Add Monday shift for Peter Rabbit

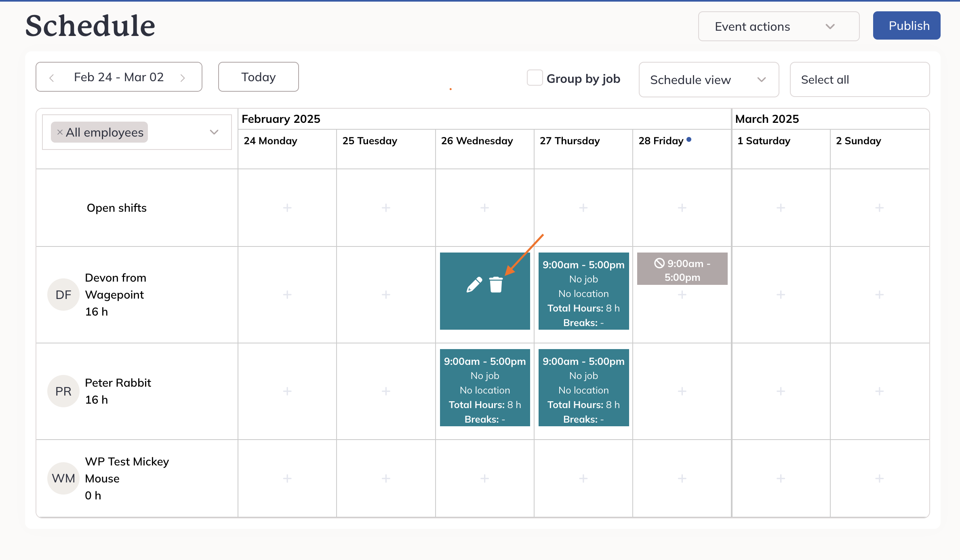click(287, 391)
